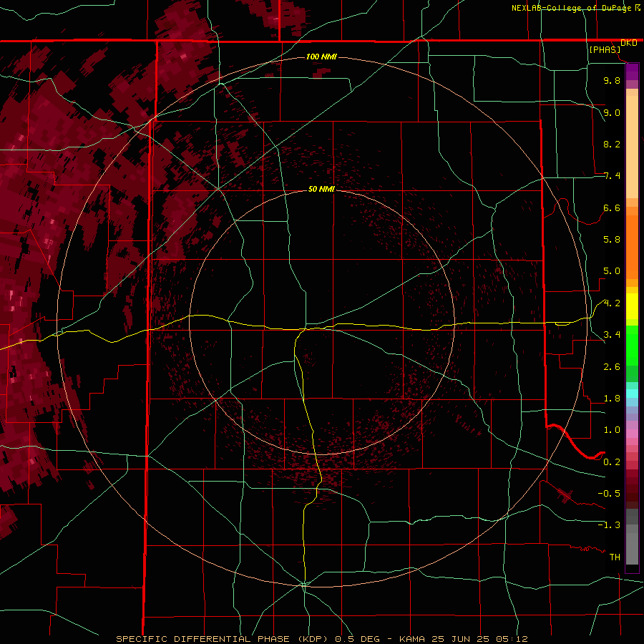Pick the purple segment of the color bar
Screen dimensions: 644x644
632,72
